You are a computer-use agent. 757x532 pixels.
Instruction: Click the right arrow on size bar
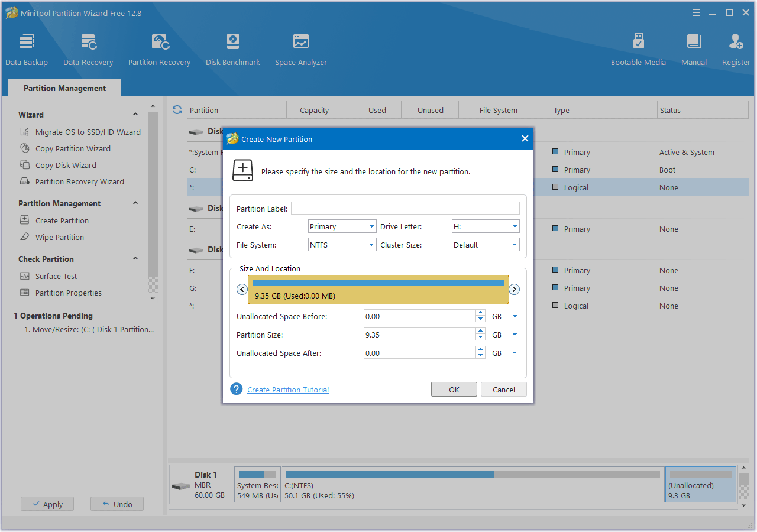(515, 289)
